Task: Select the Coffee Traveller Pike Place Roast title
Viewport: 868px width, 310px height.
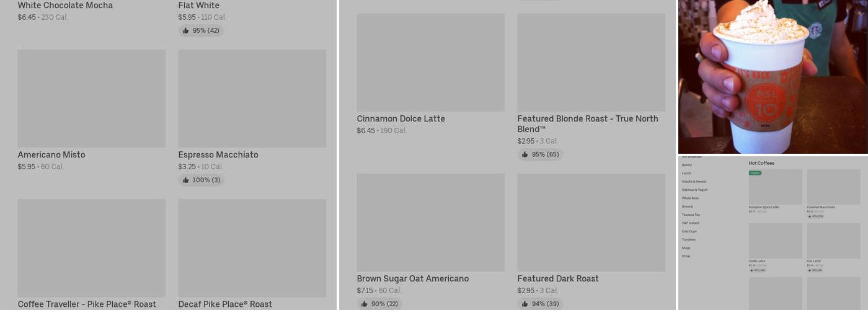Action: click(x=87, y=304)
